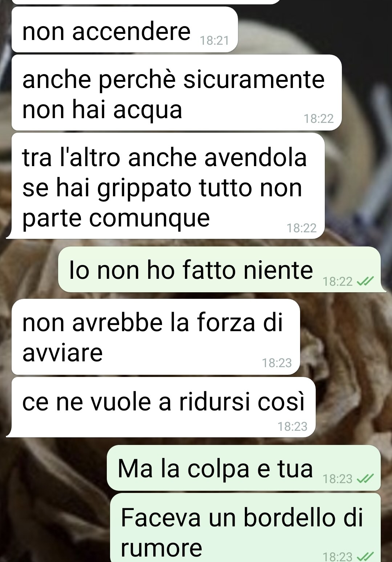Image resolution: width=392 pixels, height=562 pixels.
Task: Tap the 18:23 timestamp under 'ridursi così'
Action: click(x=292, y=426)
